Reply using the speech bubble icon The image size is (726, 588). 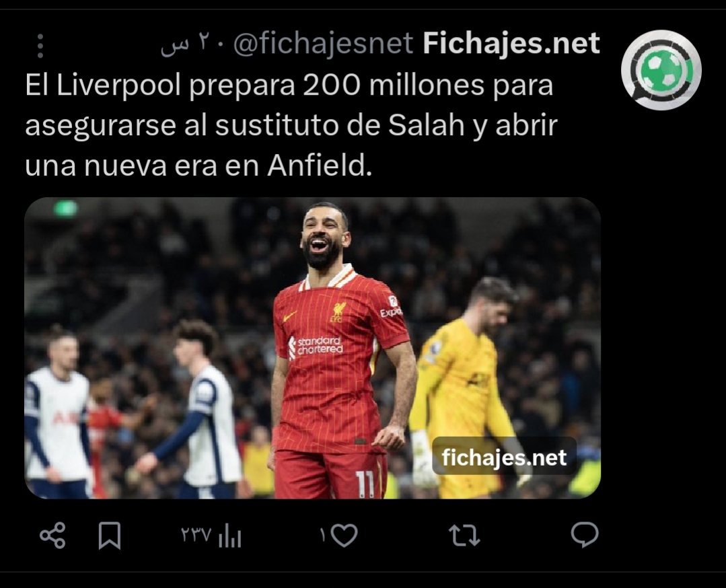coord(585,535)
